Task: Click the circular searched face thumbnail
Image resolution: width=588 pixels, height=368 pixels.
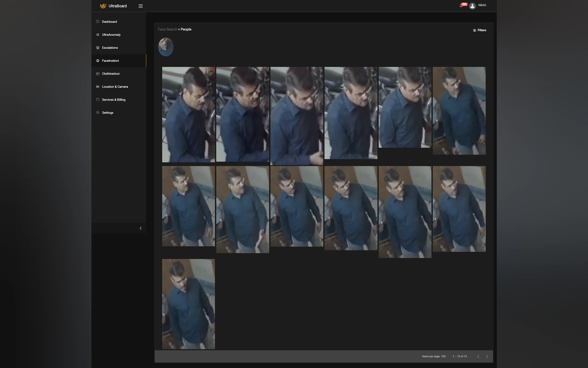Action: (166, 47)
